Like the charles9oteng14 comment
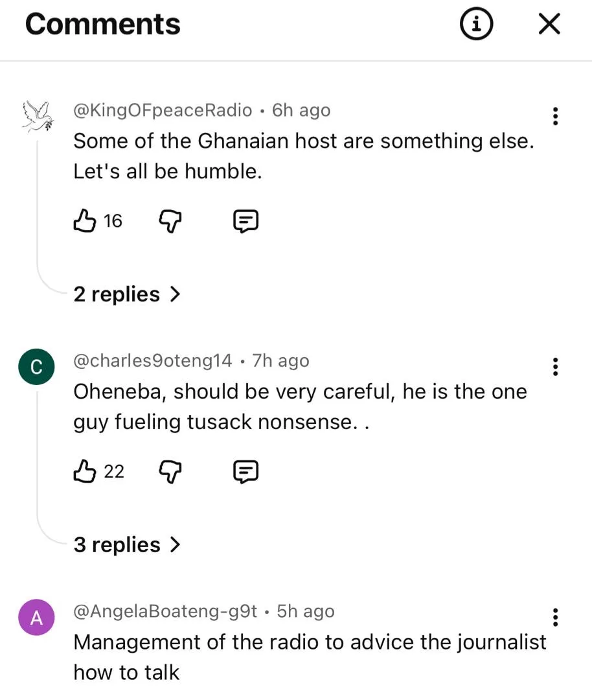The image size is (592, 700). [84, 472]
